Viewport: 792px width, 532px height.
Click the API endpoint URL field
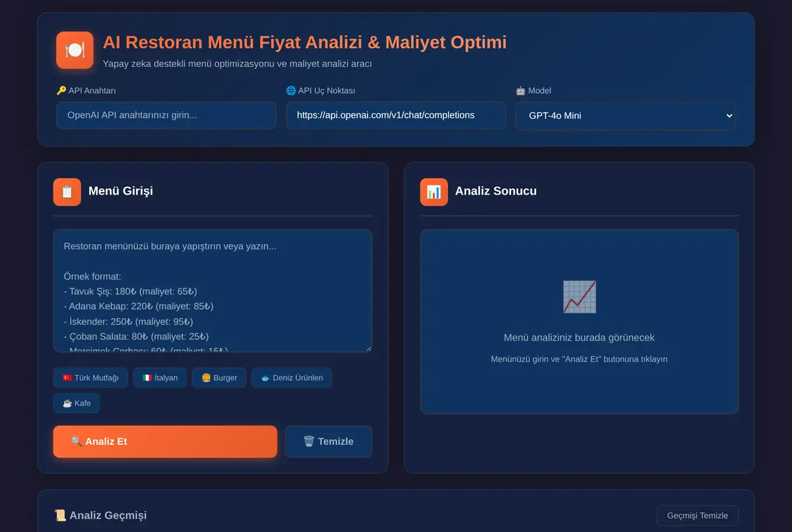tap(396, 116)
